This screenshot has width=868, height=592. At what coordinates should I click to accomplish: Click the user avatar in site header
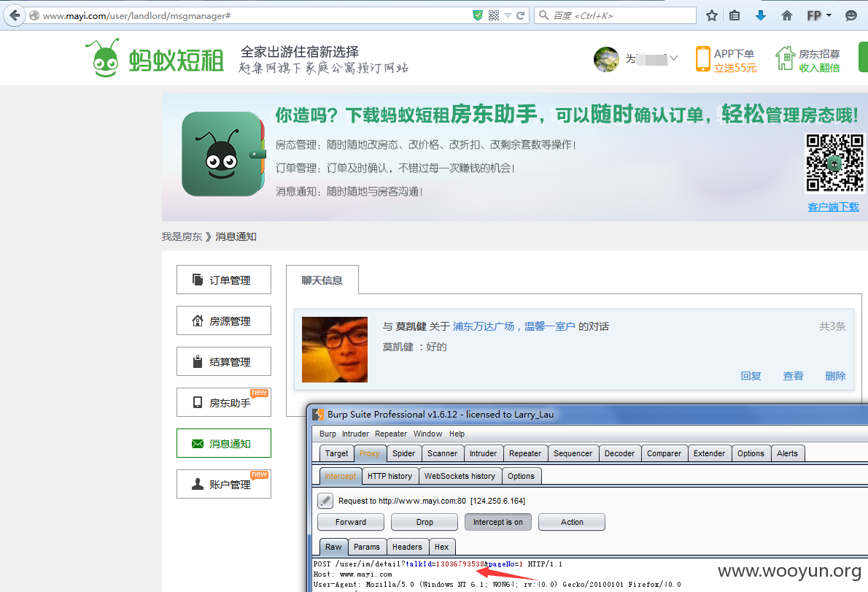tap(606, 59)
